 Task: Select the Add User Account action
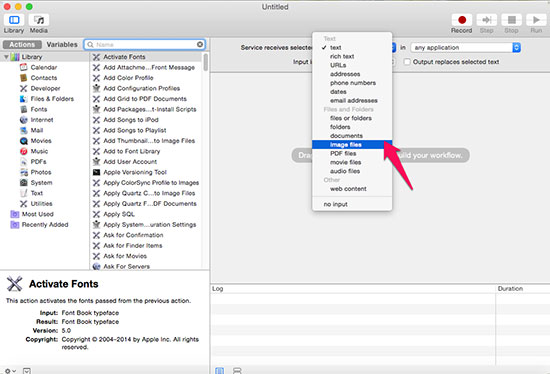(x=146, y=162)
